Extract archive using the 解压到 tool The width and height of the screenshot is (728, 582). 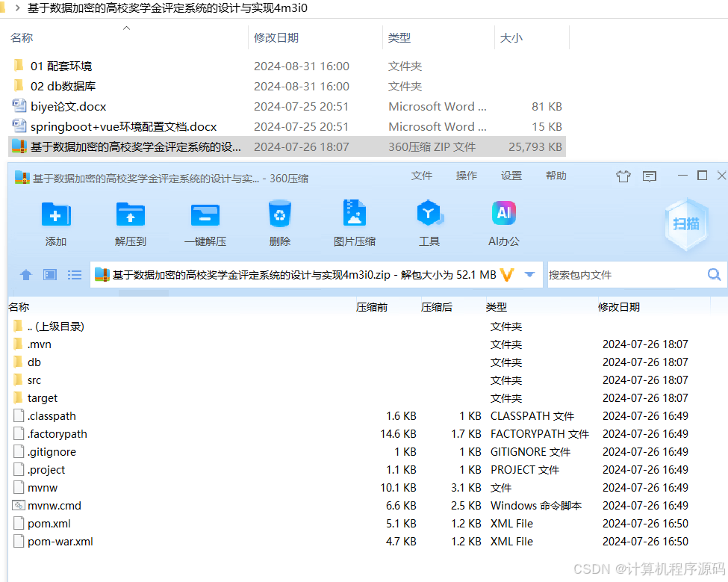pyautogui.click(x=130, y=222)
